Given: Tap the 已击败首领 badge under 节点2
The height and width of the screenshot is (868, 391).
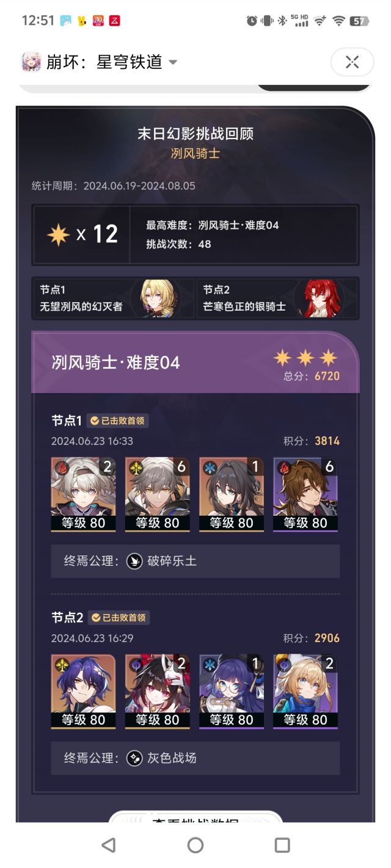Looking at the screenshot, I should [x=119, y=618].
